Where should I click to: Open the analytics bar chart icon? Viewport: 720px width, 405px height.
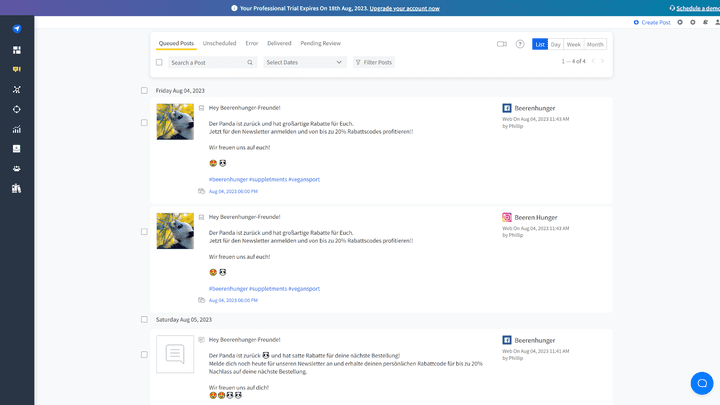(x=17, y=129)
